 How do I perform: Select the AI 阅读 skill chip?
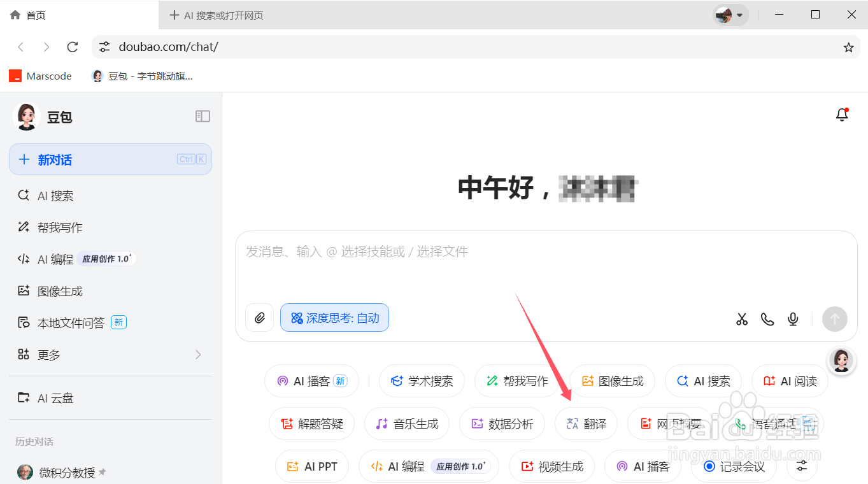[x=790, y=381]
